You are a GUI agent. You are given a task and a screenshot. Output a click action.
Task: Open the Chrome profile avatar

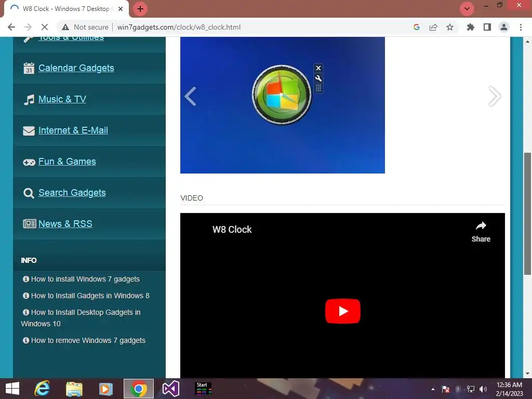[504, 27]
